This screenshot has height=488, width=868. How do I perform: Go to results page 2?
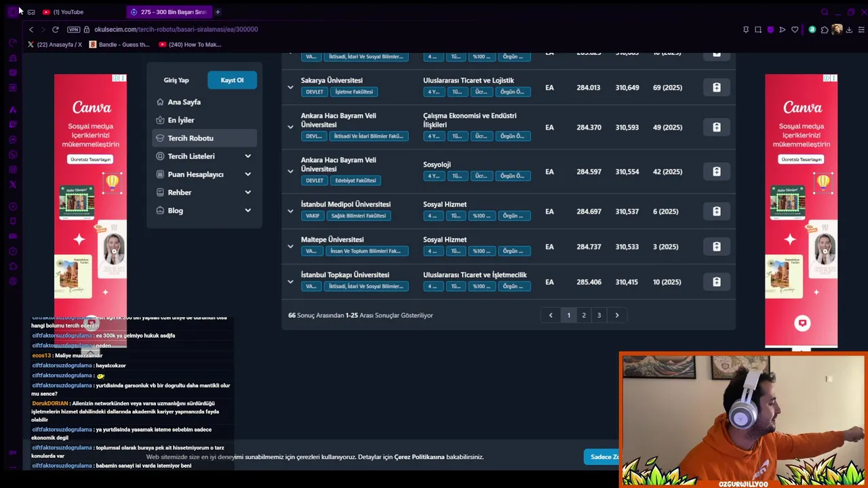coord(584,315)
